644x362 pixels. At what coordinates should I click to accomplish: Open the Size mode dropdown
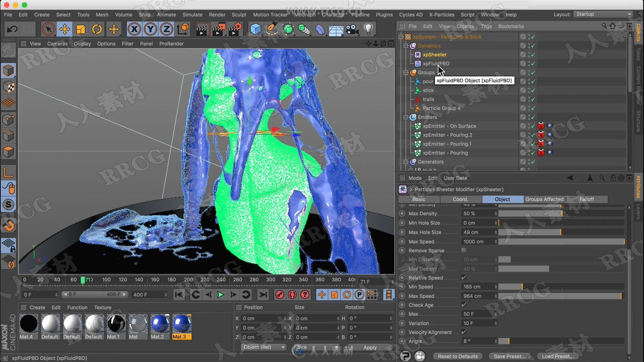click(x=317, y=347)
